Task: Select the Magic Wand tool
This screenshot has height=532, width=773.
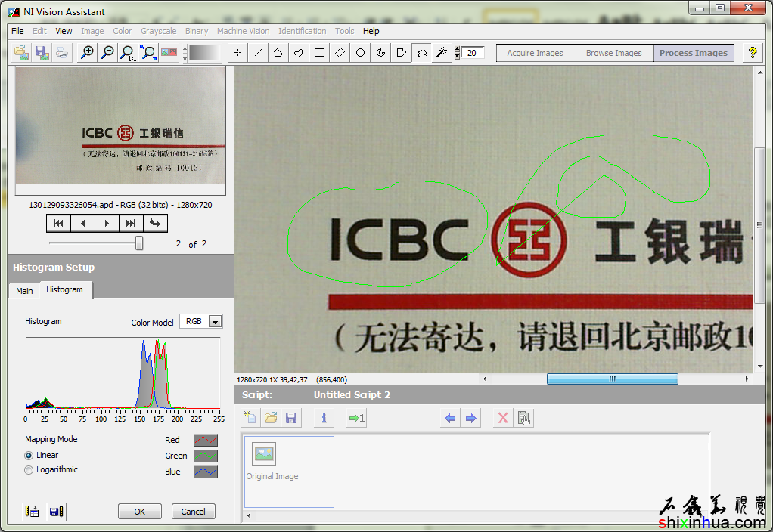Action: [x=442, y=53]
